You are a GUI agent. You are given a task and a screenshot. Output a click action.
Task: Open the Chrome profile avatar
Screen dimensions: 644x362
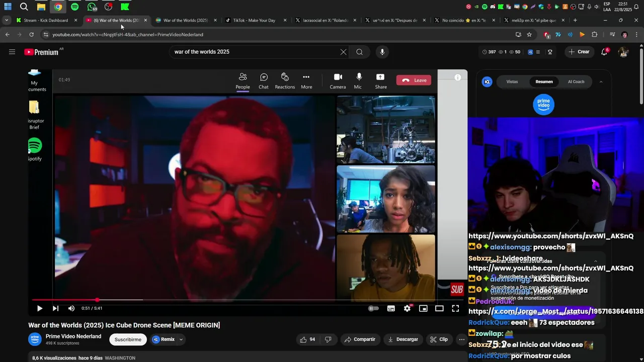click(x=624, y=34)
